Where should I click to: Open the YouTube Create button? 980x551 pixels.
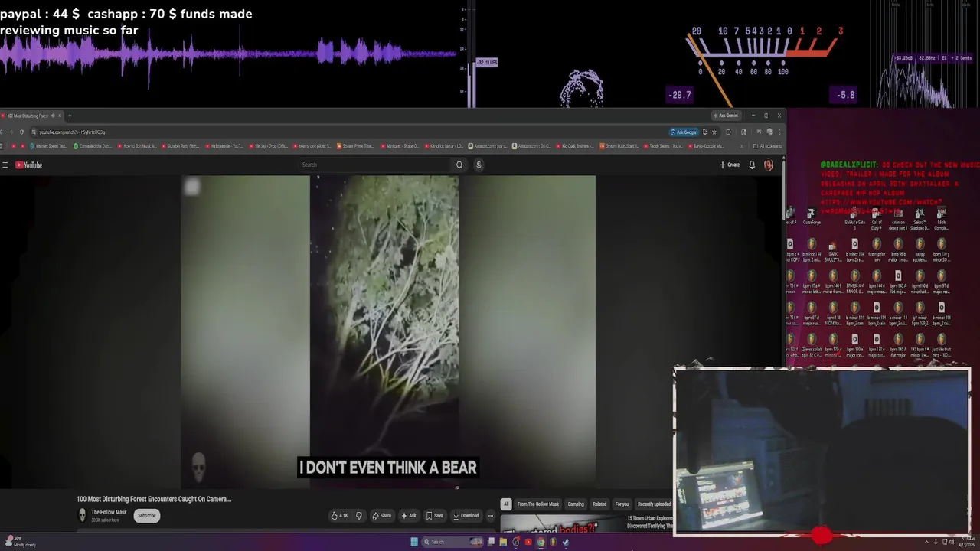pos(730,165)
